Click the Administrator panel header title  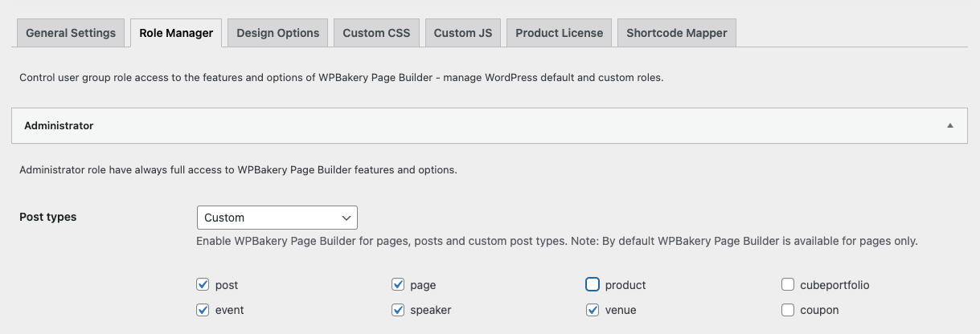[59, 126]
